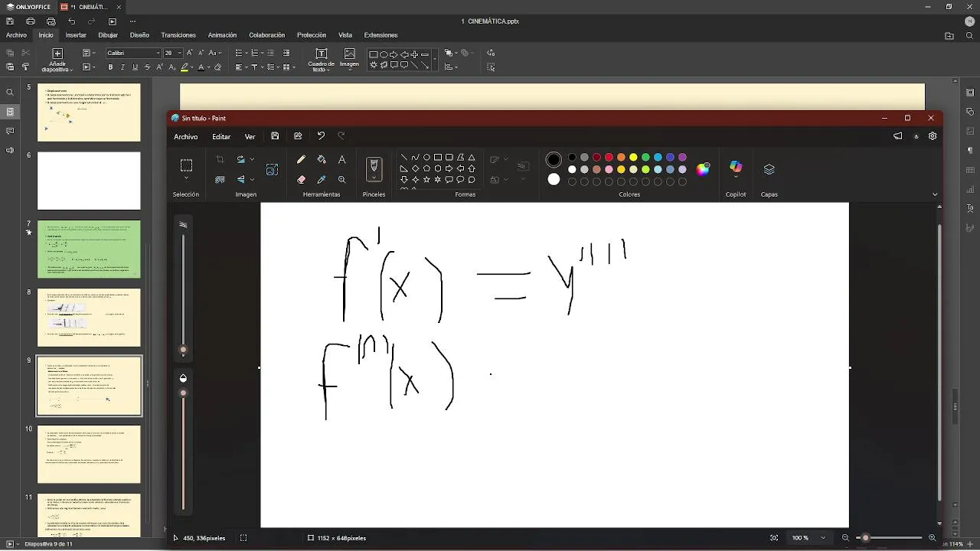
Task: Open Paint settings gear
Action: click(933, 136)
